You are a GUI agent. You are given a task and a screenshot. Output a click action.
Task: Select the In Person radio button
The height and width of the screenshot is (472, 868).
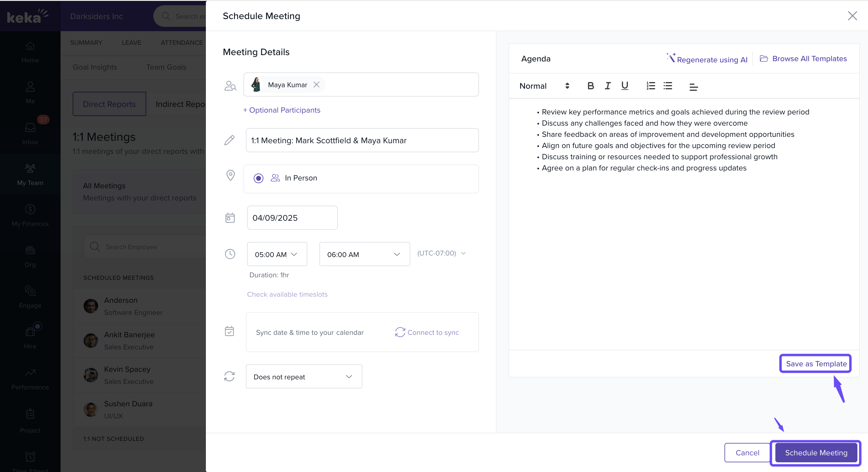pos(259,178)
